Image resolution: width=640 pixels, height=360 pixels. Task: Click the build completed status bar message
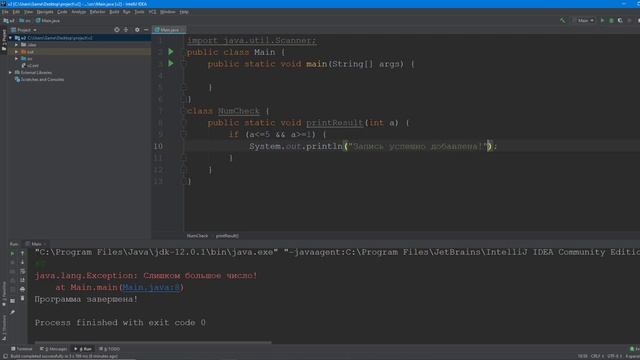click(64, 356)
